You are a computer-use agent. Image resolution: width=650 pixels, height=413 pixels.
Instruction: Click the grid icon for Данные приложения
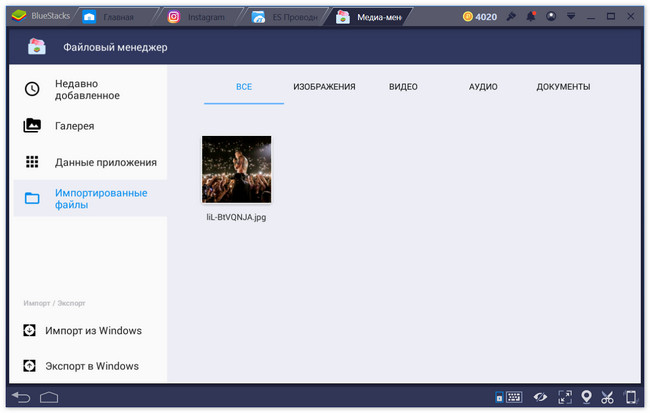pyautogui.click(x=32, y=162)
